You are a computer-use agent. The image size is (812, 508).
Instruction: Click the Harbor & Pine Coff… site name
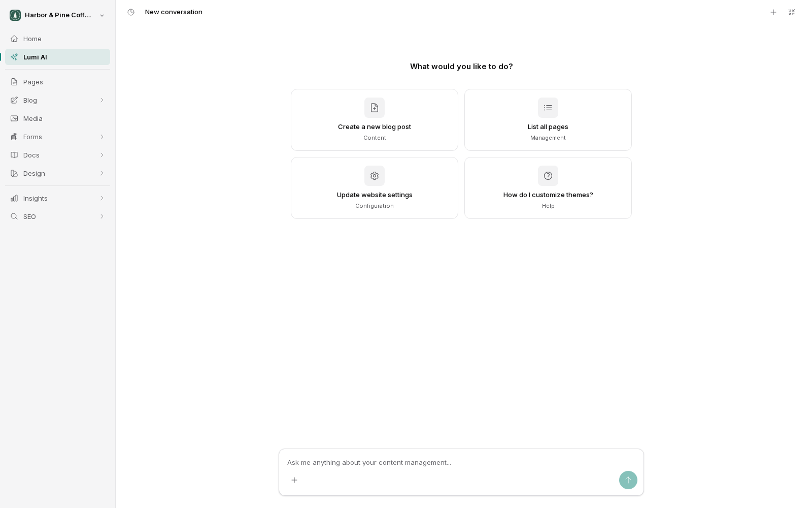click(x=58, y=15)
